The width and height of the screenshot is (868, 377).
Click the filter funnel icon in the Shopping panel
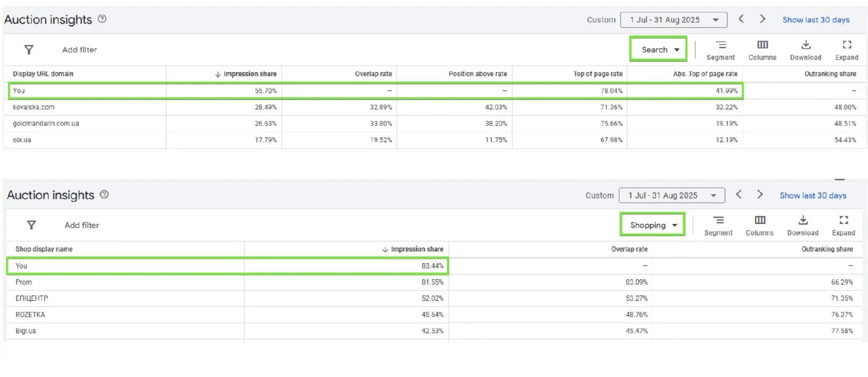[x=31, y=225]
